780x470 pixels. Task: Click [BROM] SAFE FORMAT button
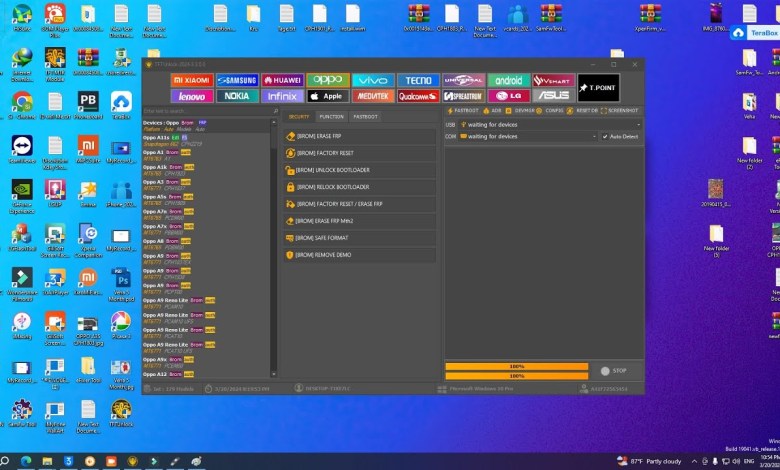[360, 237]
